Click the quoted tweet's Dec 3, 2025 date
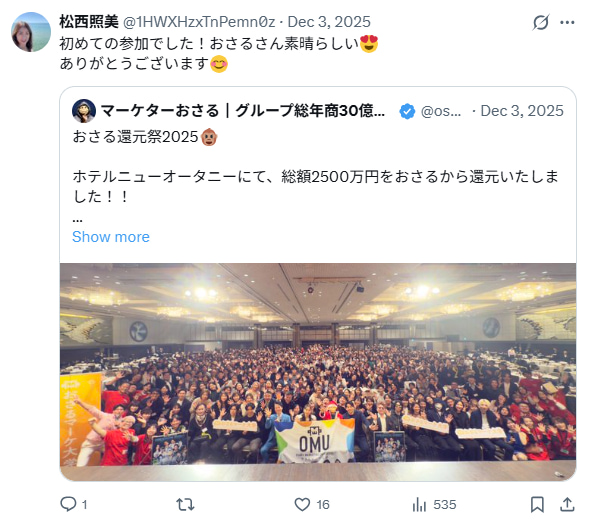This screenshot has height=522, width=590. point(522,111)
